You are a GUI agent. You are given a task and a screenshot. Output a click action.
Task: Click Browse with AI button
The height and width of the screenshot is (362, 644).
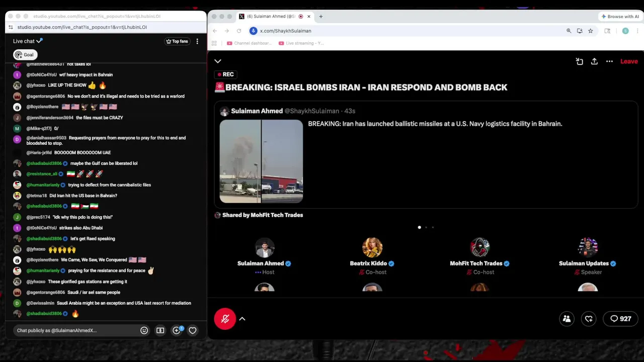[620, 17]
